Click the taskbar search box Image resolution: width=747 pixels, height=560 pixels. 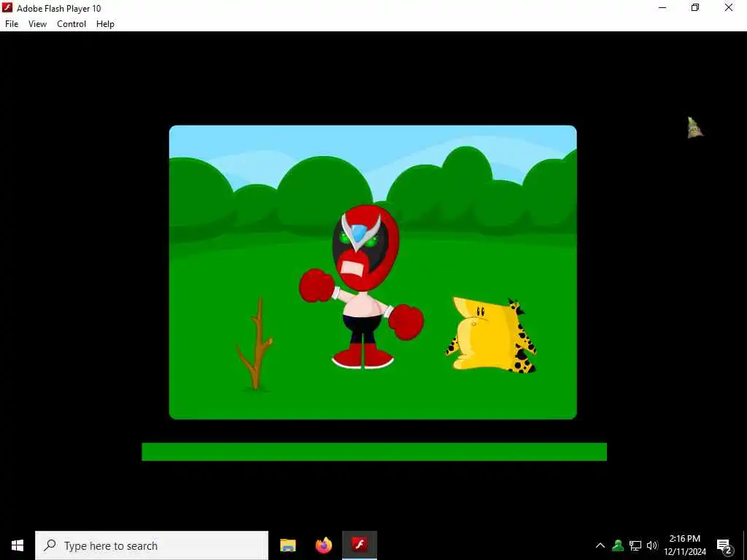tap(152, 545)
